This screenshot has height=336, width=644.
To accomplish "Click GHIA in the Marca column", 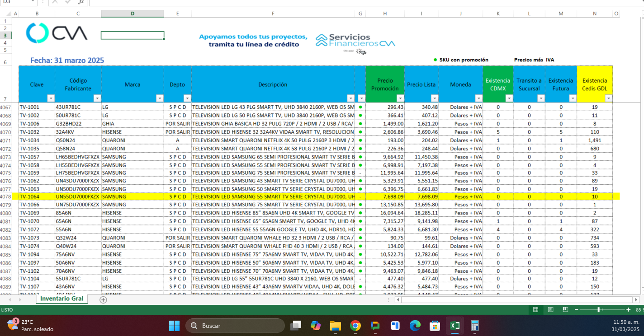I will (x=133, y=124).
